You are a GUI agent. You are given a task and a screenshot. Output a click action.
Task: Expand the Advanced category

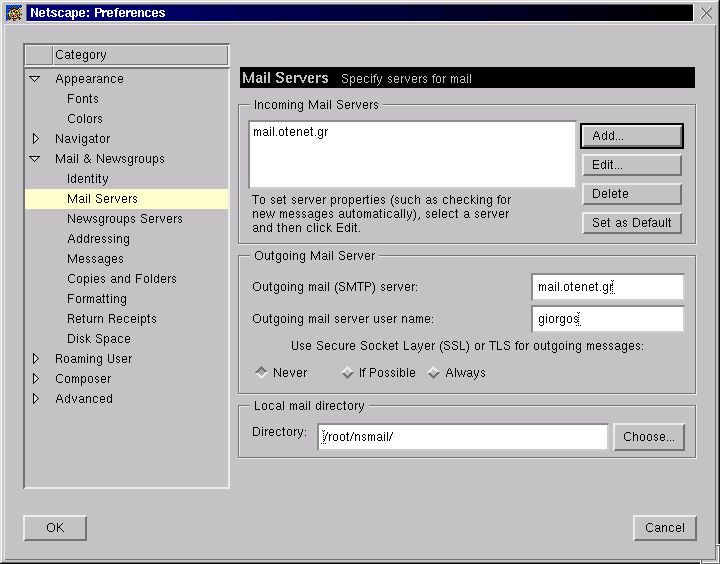(x=36, y=399)
